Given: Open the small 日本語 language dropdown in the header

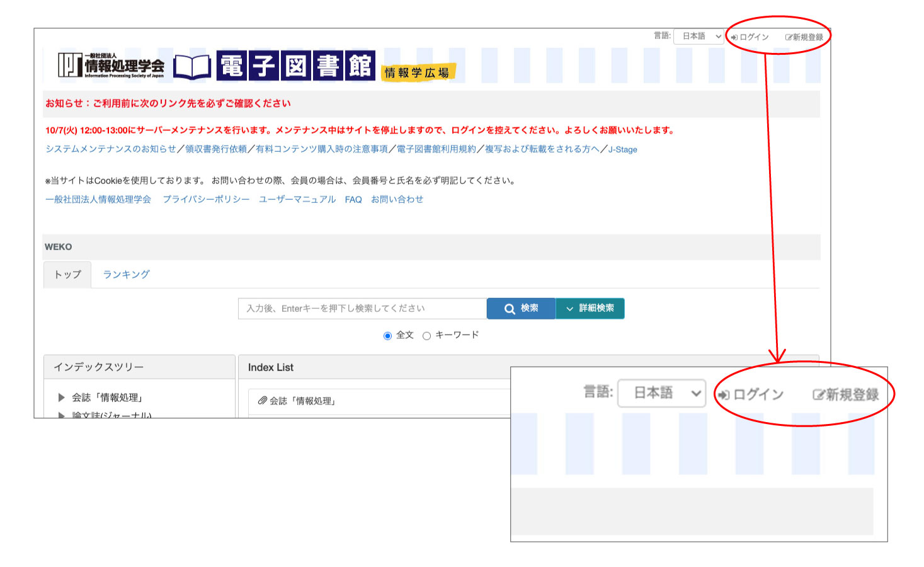Looking at the screenshot, I should (x=699, y=37).
